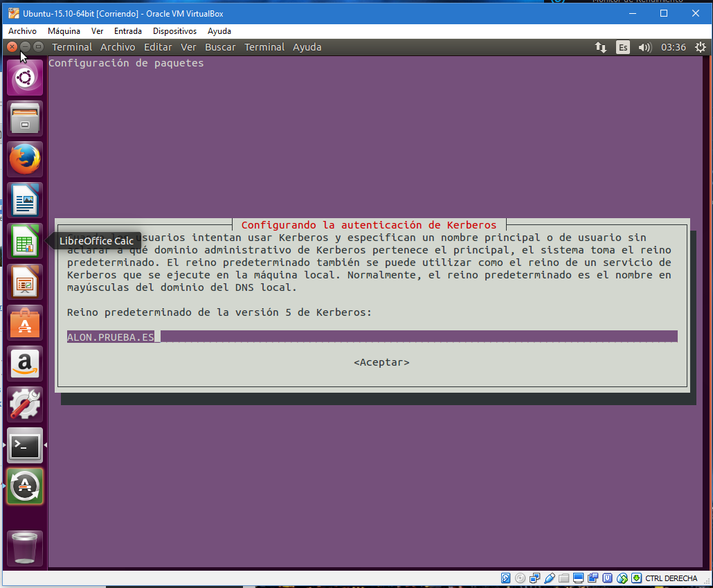The height and width of the screenshot is (588, 713).
Task: Click the Software Updater launcher icon
Action: (x=25, y=486)
